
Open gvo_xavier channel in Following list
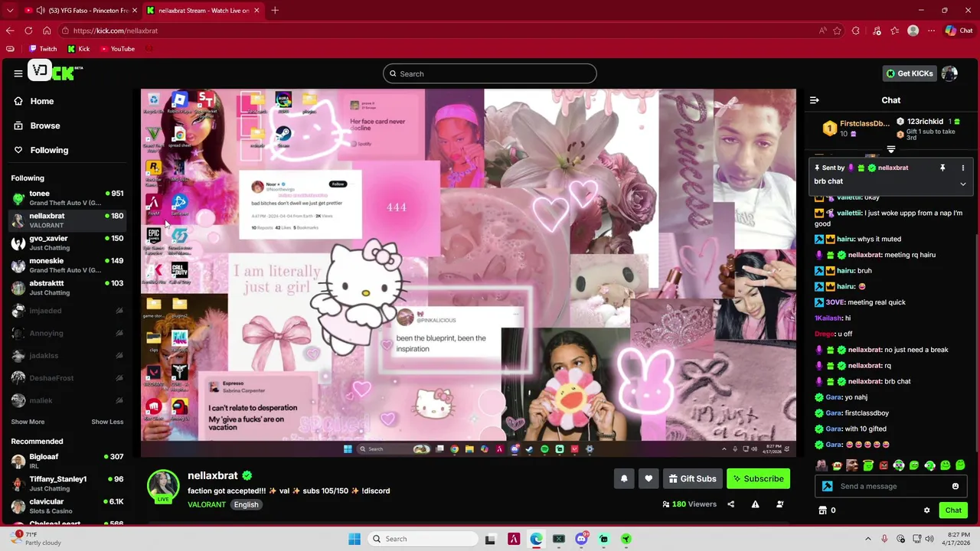(67, 243)
